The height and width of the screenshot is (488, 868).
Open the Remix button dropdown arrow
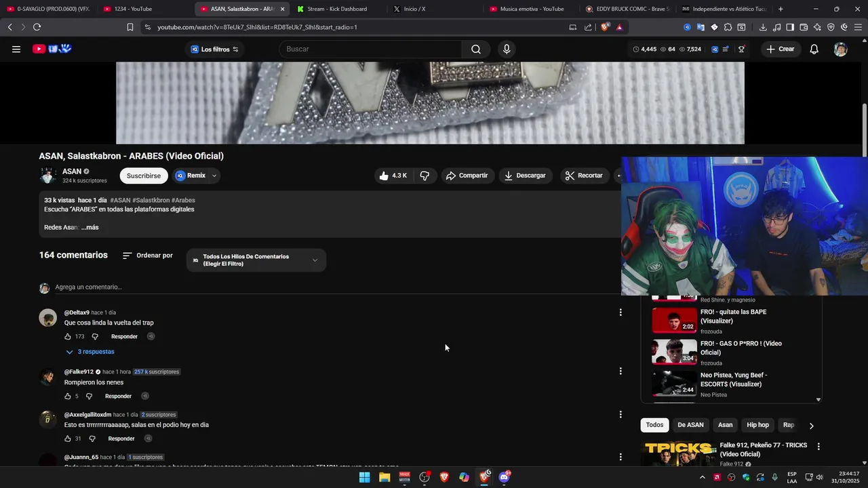[214, 176]
